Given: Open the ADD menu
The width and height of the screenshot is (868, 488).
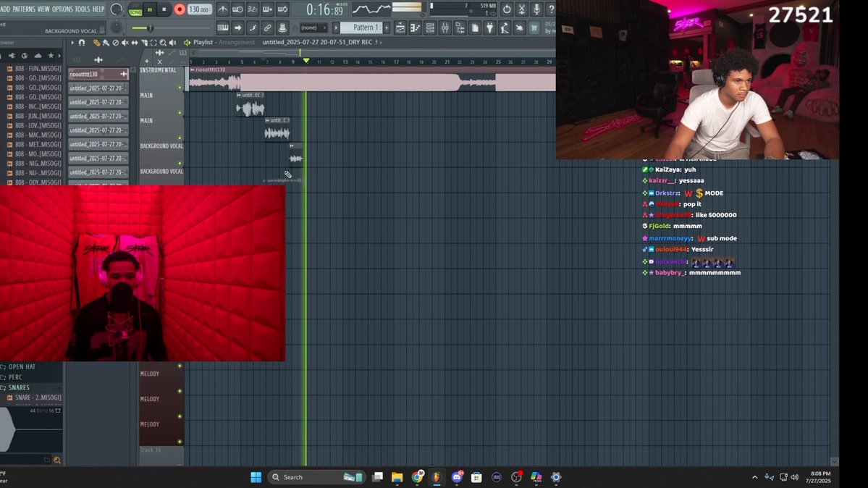Looking at the screenshot, I should click(x=6, y=9).
